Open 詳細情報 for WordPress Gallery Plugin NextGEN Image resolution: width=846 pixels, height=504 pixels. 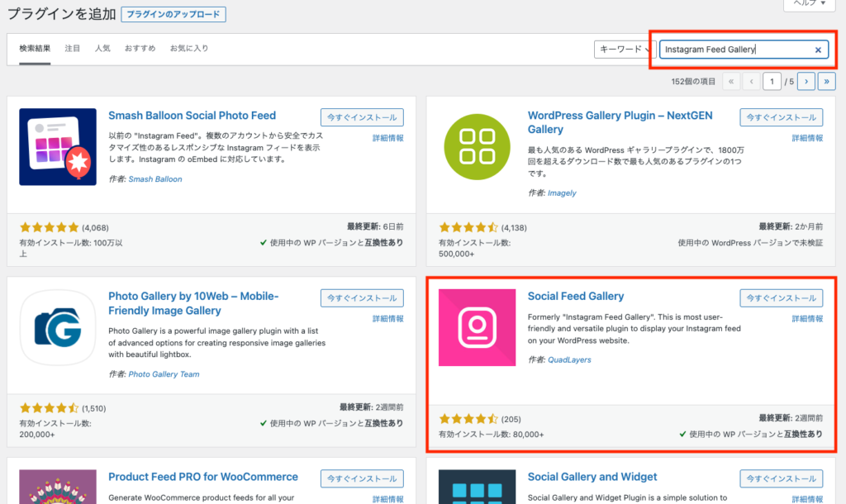pos(807,138)
